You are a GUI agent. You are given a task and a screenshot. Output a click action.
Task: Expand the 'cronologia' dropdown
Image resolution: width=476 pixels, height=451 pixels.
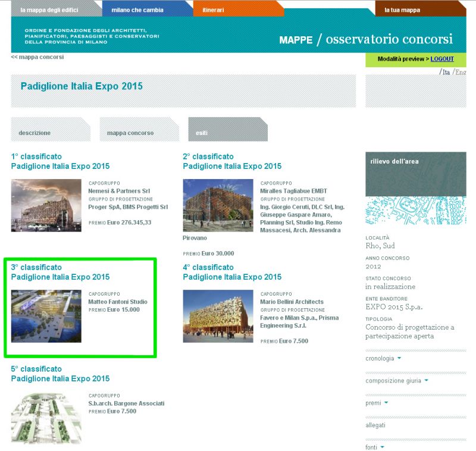pos(383,359)
